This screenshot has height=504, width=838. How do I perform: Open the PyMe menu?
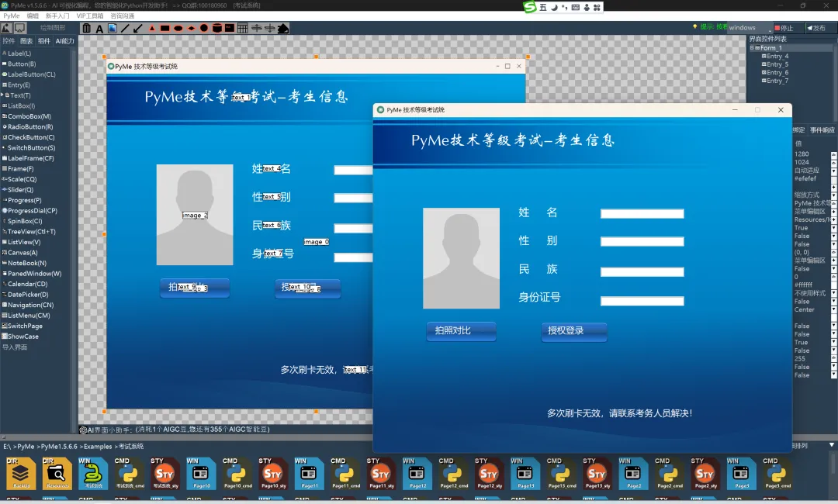pyautogui.click(x=11, y=16)
